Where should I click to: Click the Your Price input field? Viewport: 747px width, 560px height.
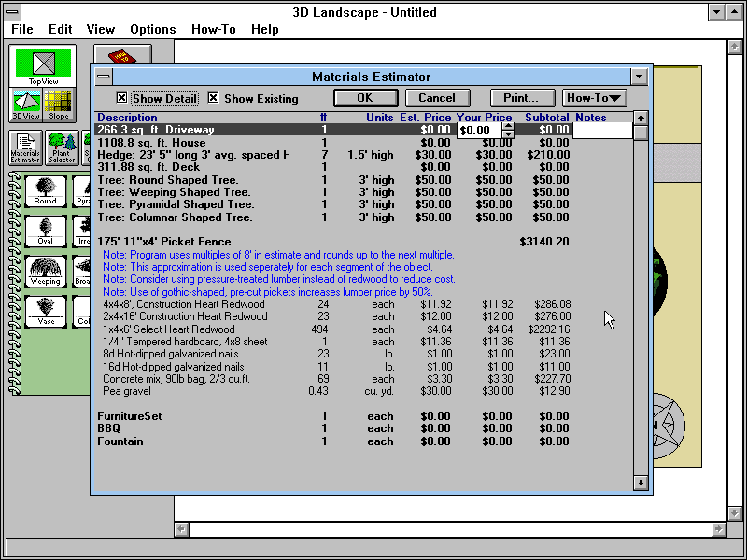click(478, 131)
